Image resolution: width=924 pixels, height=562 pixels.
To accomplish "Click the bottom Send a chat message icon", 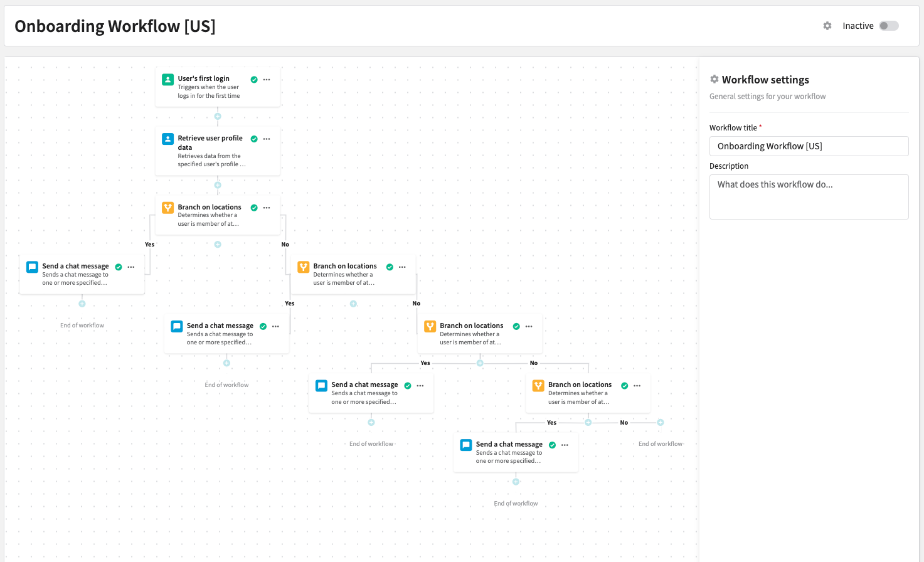I will point(465,445).
